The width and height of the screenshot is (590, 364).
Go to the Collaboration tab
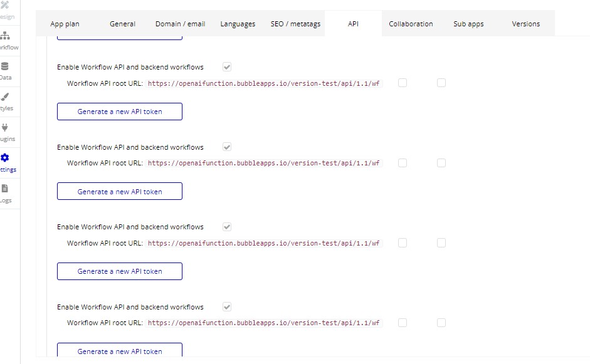coord(411,24)
